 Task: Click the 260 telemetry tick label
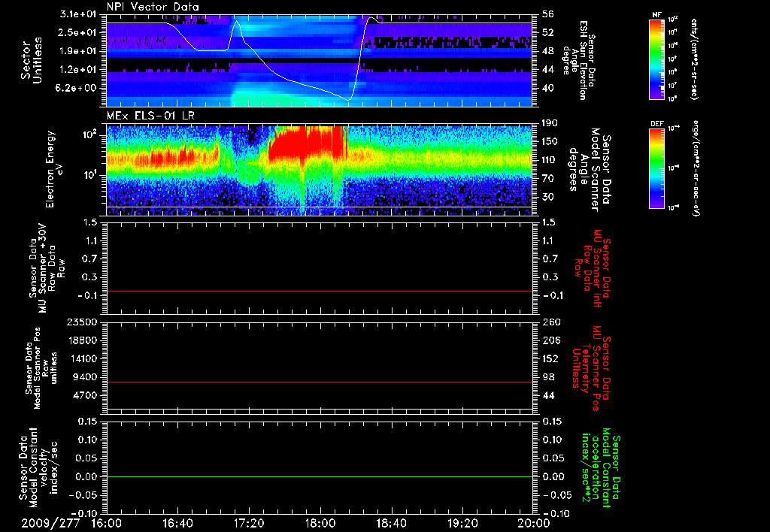point(550,322)
